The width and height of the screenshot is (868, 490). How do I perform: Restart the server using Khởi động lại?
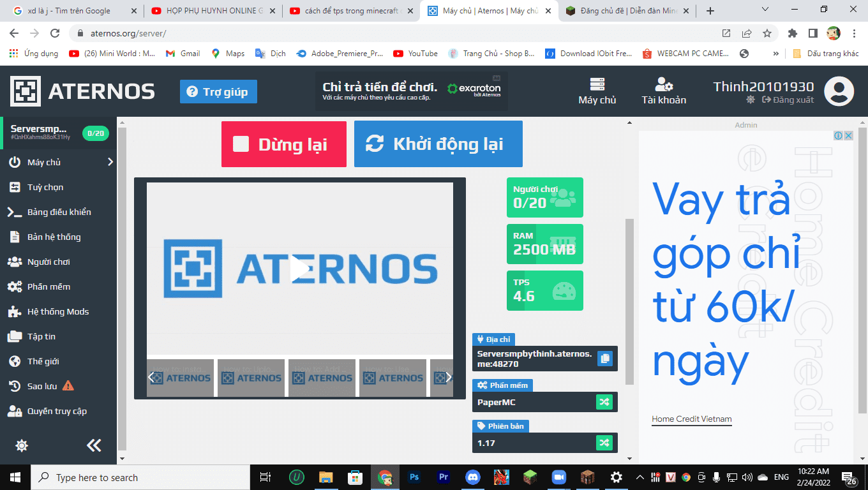(438, 144)
